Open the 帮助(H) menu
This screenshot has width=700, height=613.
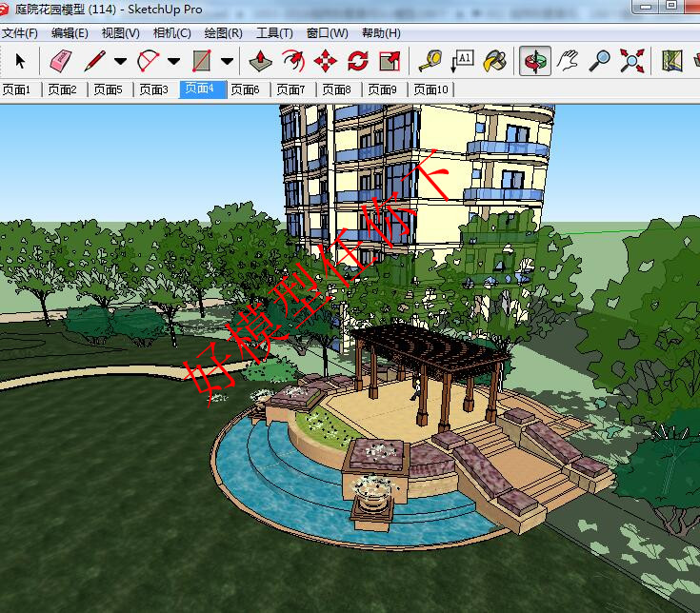pos(381,33)
